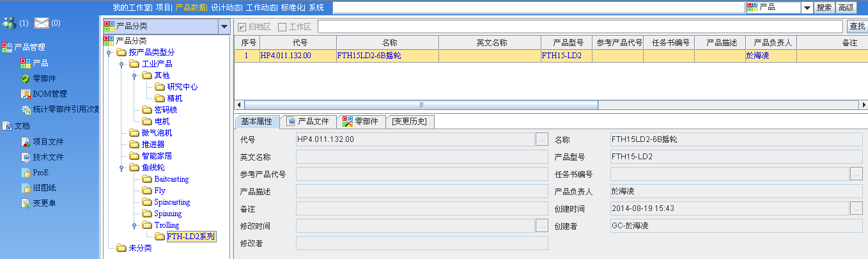Open 变更单 in the sidebar
The image size is (868, 259).
[x=44, y=203]
